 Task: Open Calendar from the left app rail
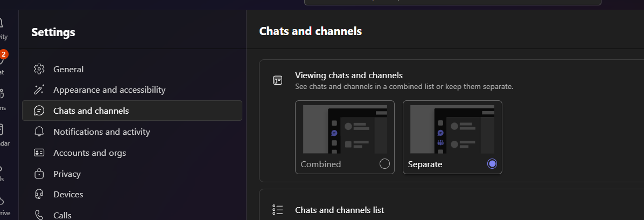2,134
